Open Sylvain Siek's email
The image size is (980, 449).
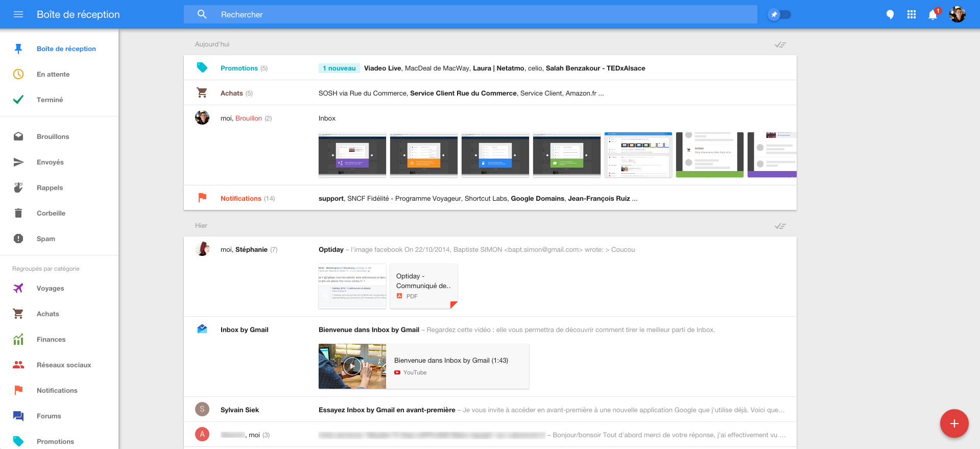pos(490,410)
